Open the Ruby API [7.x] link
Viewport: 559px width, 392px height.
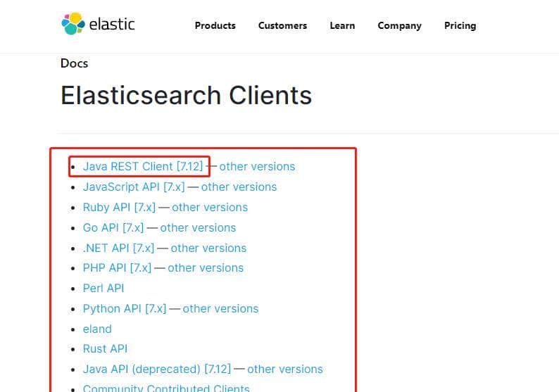point(119,208)
